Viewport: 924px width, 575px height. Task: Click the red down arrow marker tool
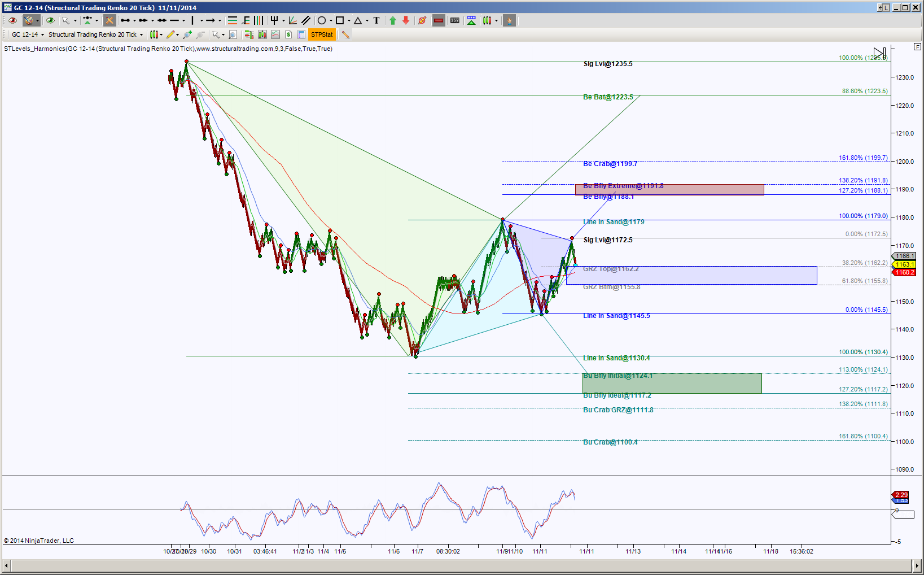coord(406,20)
